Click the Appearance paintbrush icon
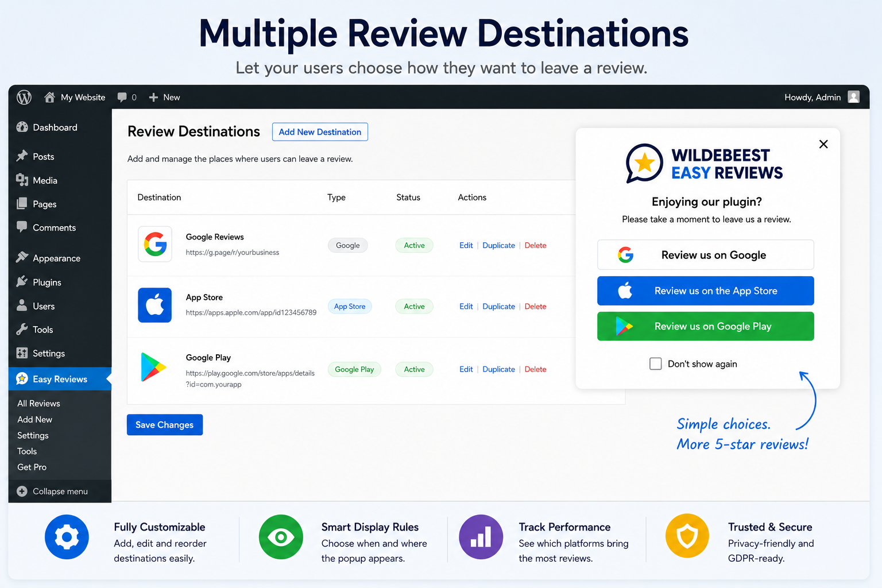Screen dimensions: 882x588 point(22,257)
